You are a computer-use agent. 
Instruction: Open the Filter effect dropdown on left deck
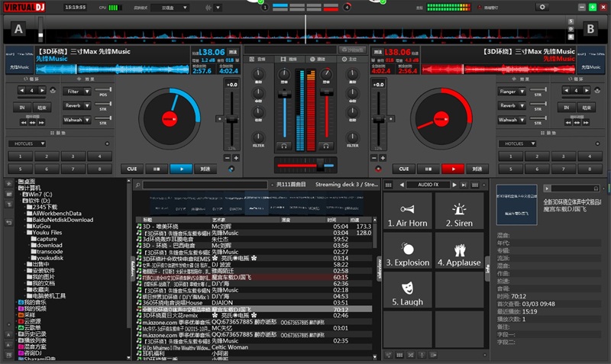[x=76, y=92]
